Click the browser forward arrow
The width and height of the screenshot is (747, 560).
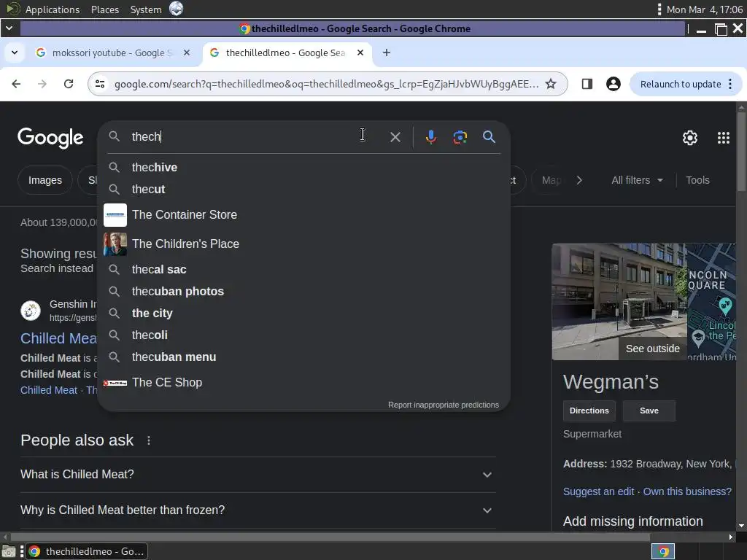point(42,85)
